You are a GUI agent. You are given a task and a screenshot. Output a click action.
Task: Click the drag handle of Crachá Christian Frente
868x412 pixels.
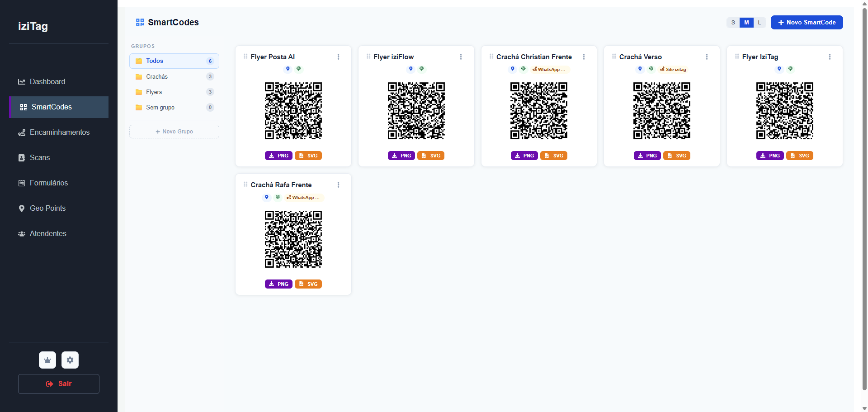pos(491,57)
